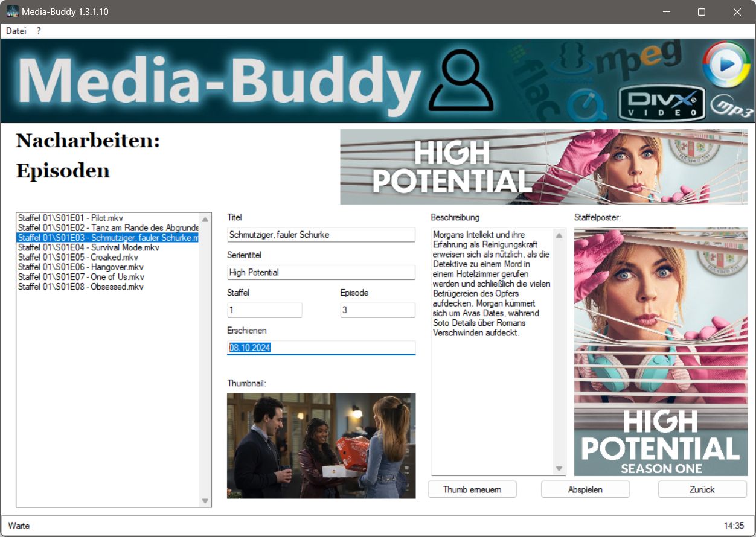Select S01E04 - Survival Mode.mkv
The image size is (756, 537).
pyautogui.click(x=108, y=247)
